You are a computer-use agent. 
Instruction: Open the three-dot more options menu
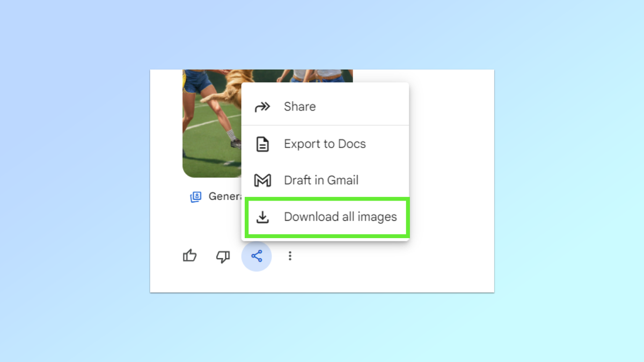click(x=290, y=256)
